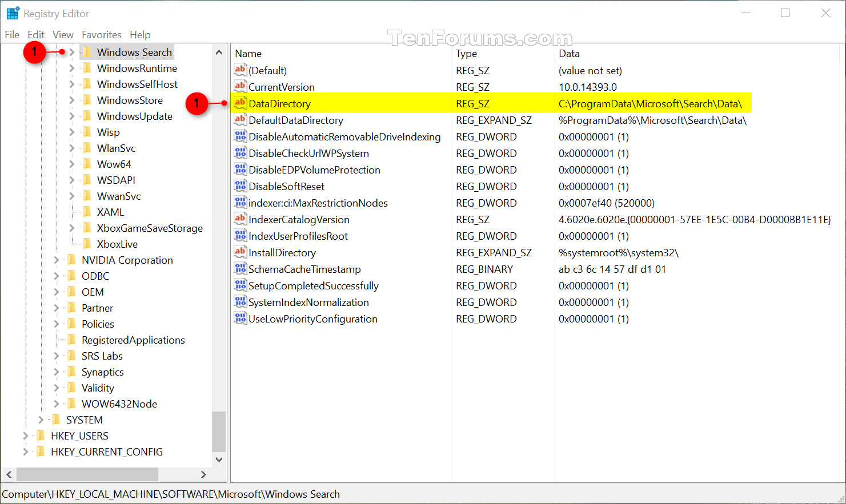Click the DWORD icon beside DisableSoftReset
Viewport: 846px width, 504px height.
point(240,186)
